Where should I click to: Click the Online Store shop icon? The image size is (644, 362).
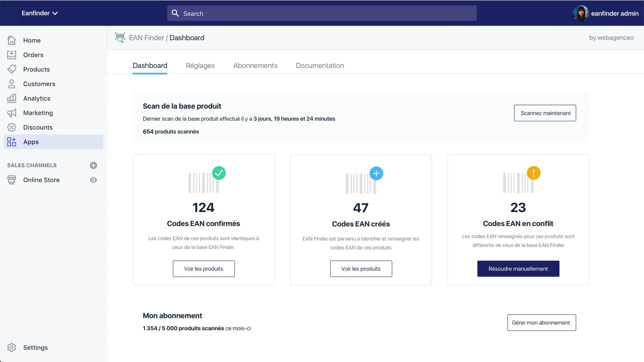[12, 180]
